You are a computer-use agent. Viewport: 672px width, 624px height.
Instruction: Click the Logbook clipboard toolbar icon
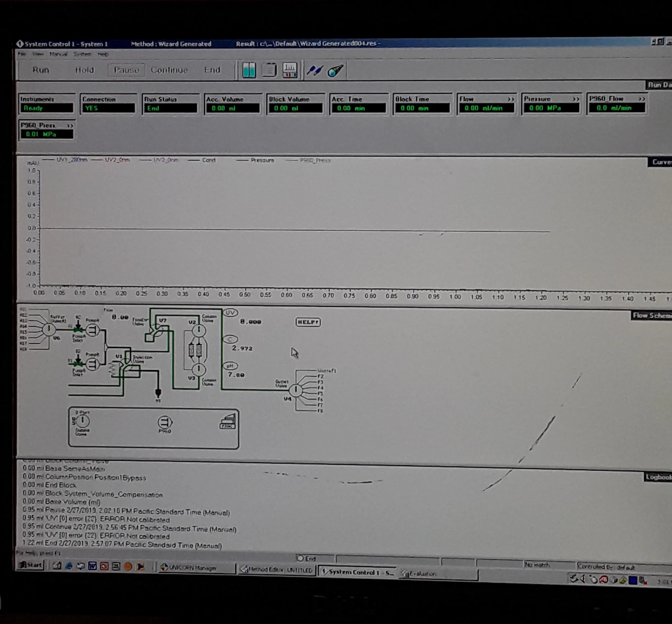point(269,71)
